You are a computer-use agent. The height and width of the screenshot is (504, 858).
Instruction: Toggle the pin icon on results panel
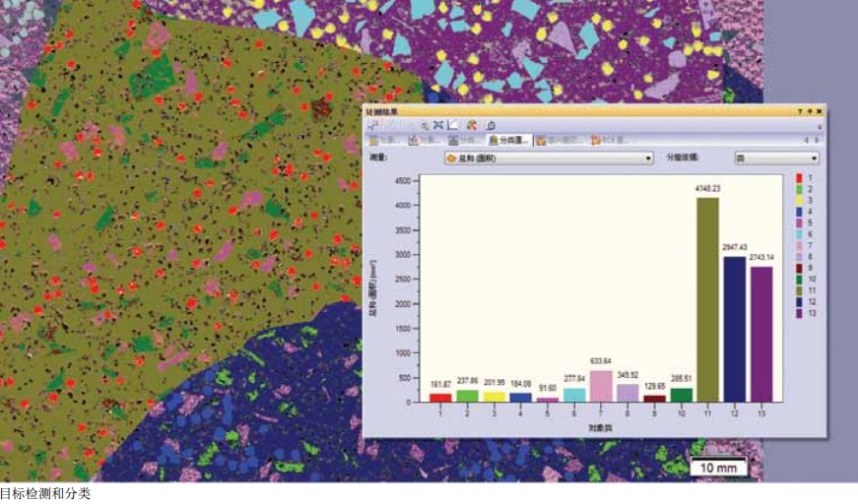(808, 113)
